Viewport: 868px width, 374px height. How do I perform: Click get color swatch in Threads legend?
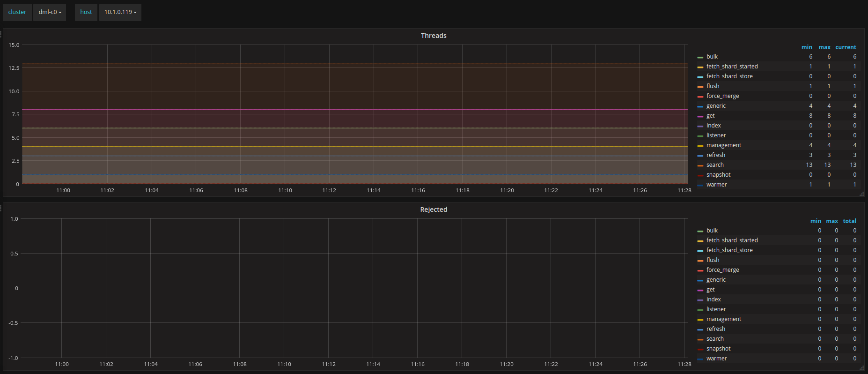700,116
